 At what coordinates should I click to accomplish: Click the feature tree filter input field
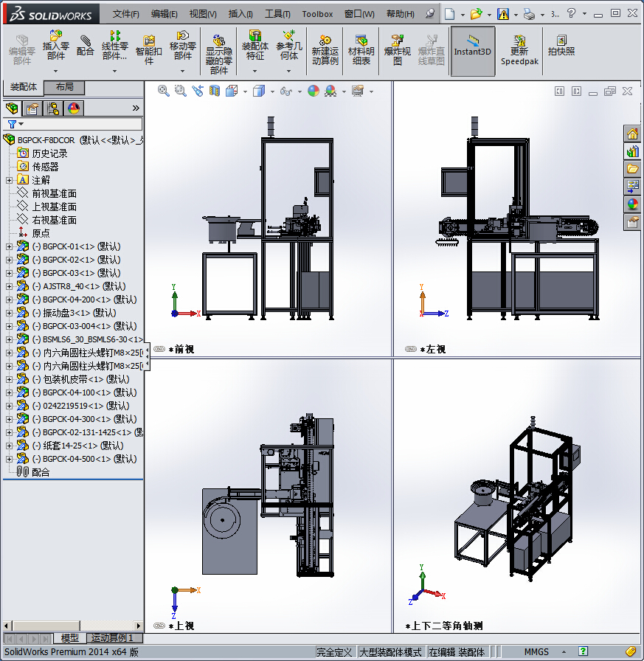click(x=83, y=124)
